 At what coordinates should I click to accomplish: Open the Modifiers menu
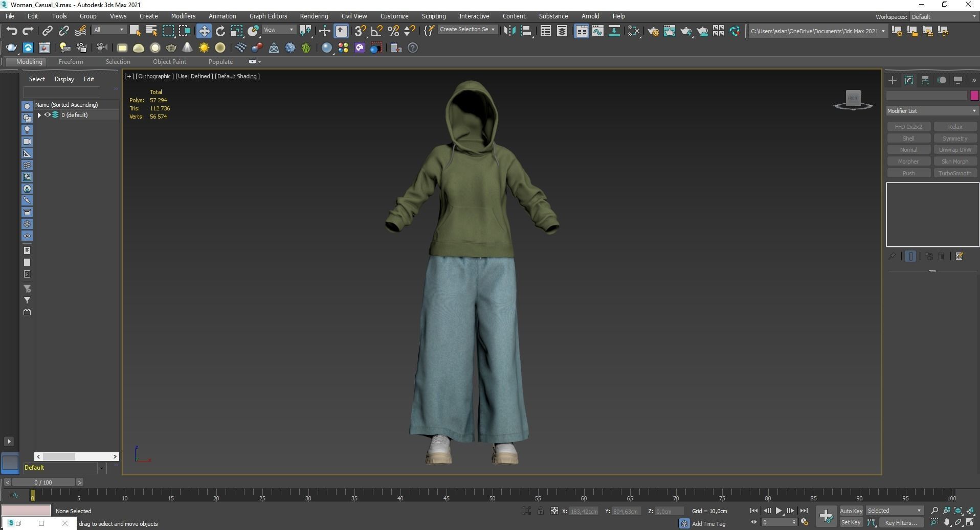point(183,16)
